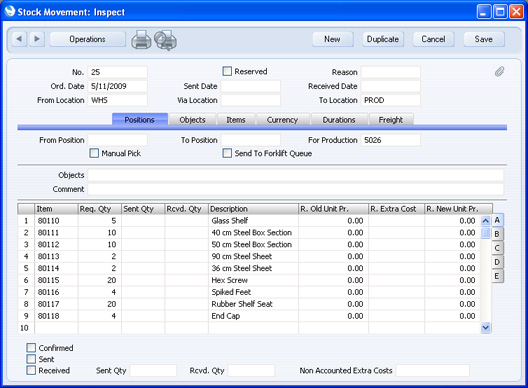Select description 'Rubber Shelf Seat'
Image resolution: width=528 pixels, height=388 pixels.
pos(253,304)
